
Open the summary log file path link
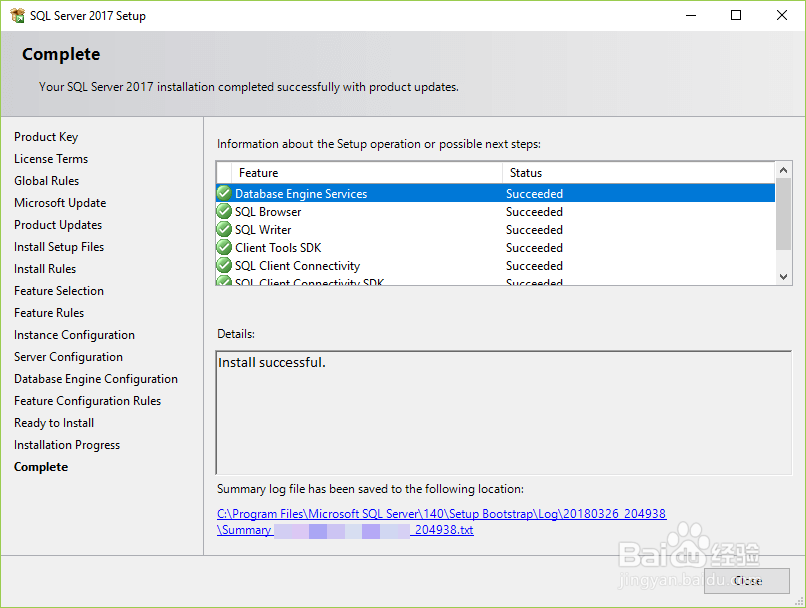[x=442, y=513]
